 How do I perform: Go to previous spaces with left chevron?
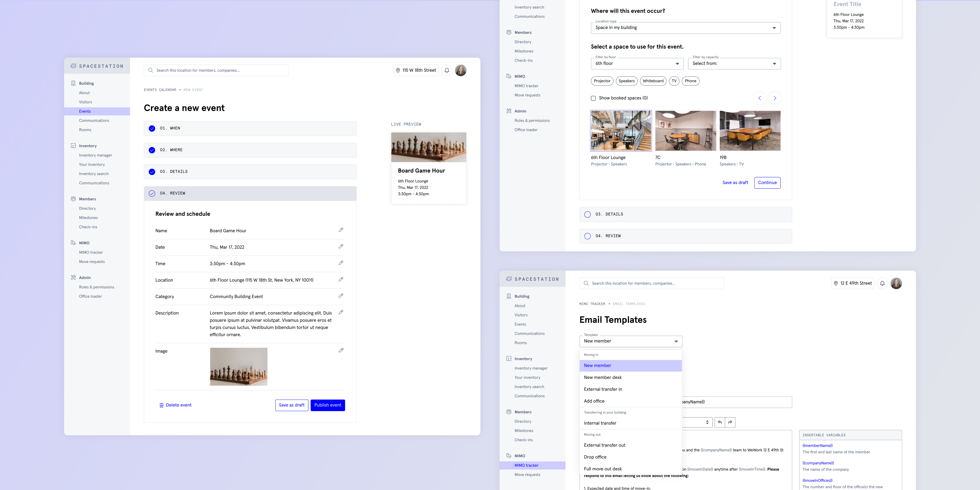pyautogui.click(x=759, y=98)
